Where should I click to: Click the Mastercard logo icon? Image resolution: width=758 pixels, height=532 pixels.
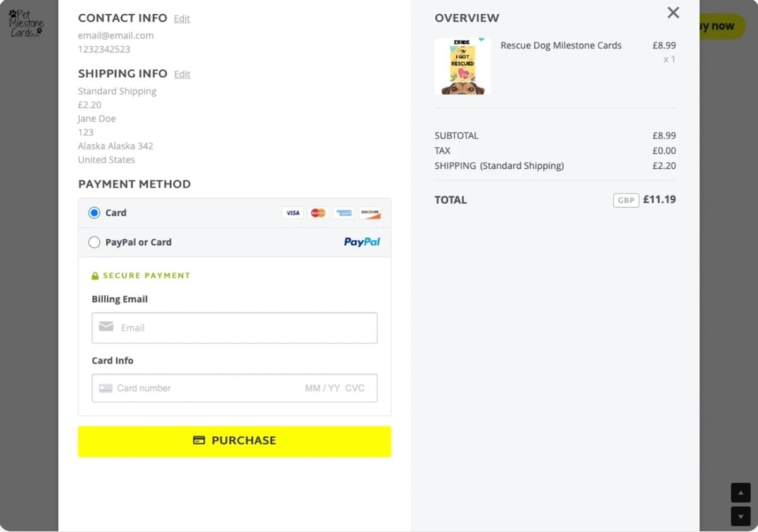coord(318,213)
